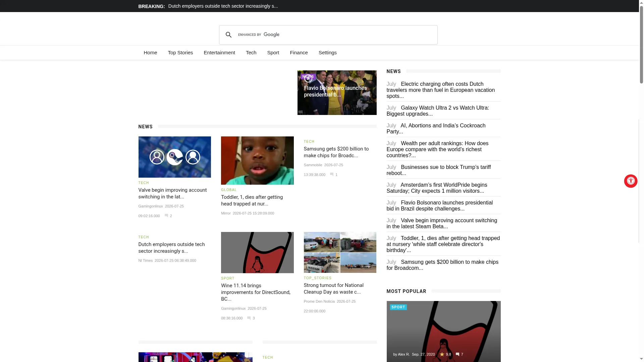
Task: Click 'Sammobile' source text
Action: [313, 165]
